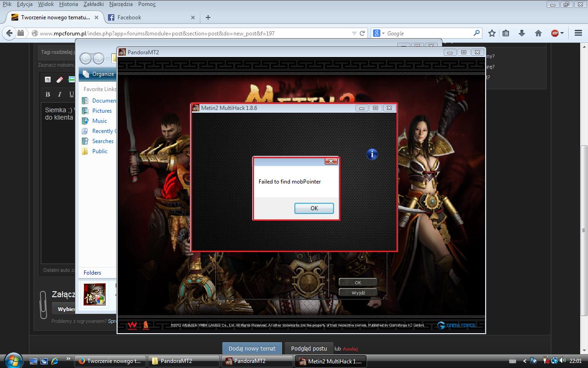Image resolution: width=588 pixels, height=368 pixels.
Task: Go to the Firefox home page icon
Action: (538, 33)
